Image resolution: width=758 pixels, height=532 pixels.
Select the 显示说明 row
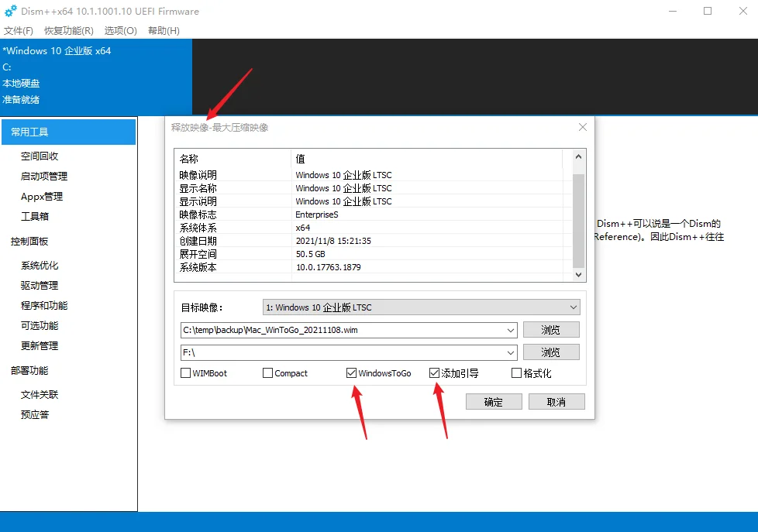tap(369, 201)
